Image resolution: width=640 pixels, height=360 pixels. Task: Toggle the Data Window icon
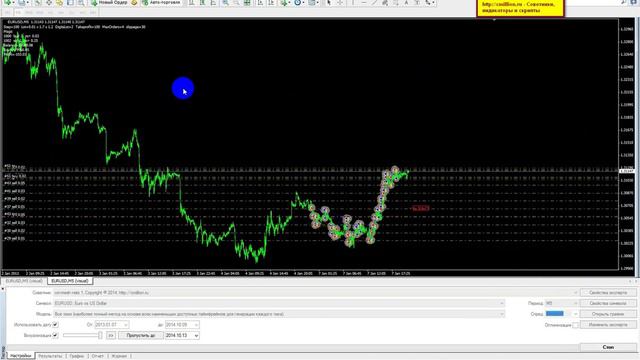pos(49,2)
